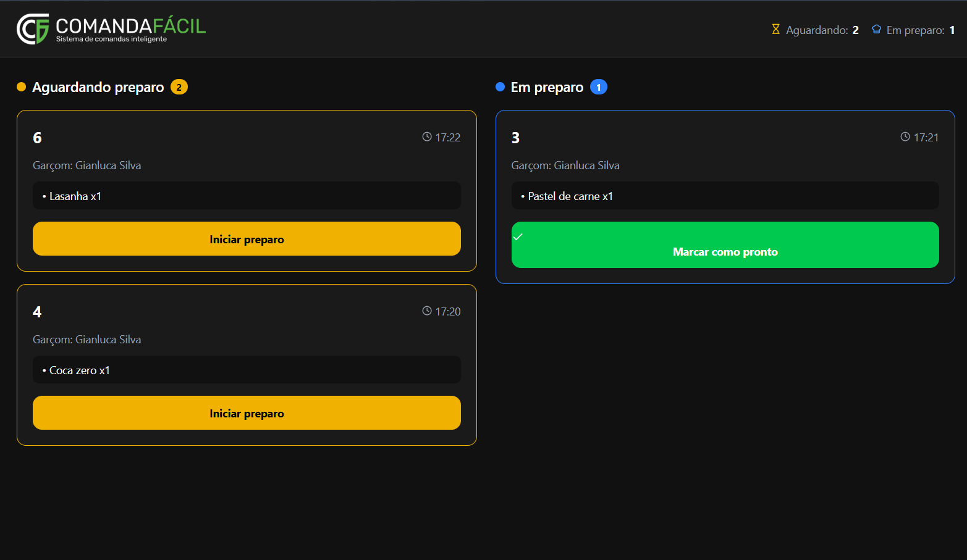Click the Aguardando preparo column heading
Viewport: 967px width, 560px height.
(98, 87)
